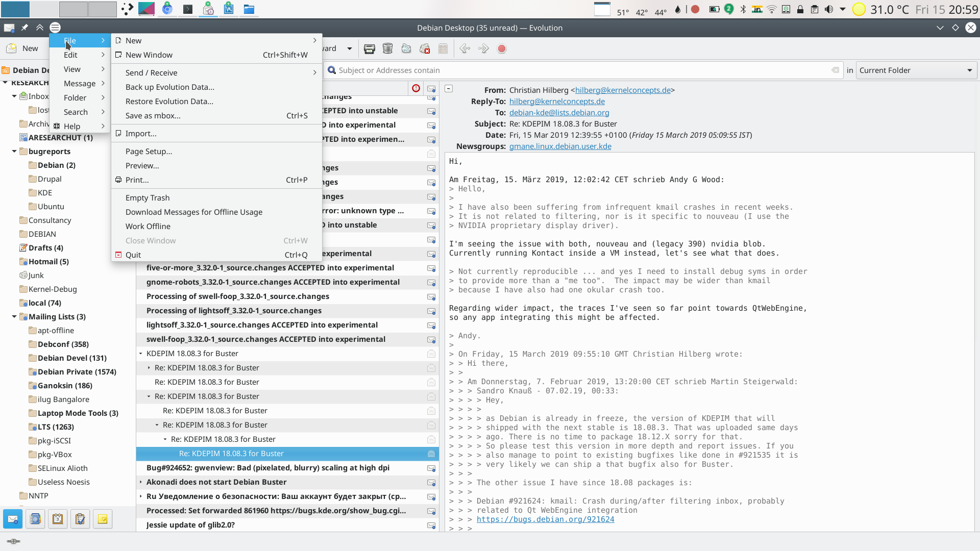Screen dimensions: 980x551
Task: Click the Not Junk toolbar icon
Action: click(x=425, y=49)
